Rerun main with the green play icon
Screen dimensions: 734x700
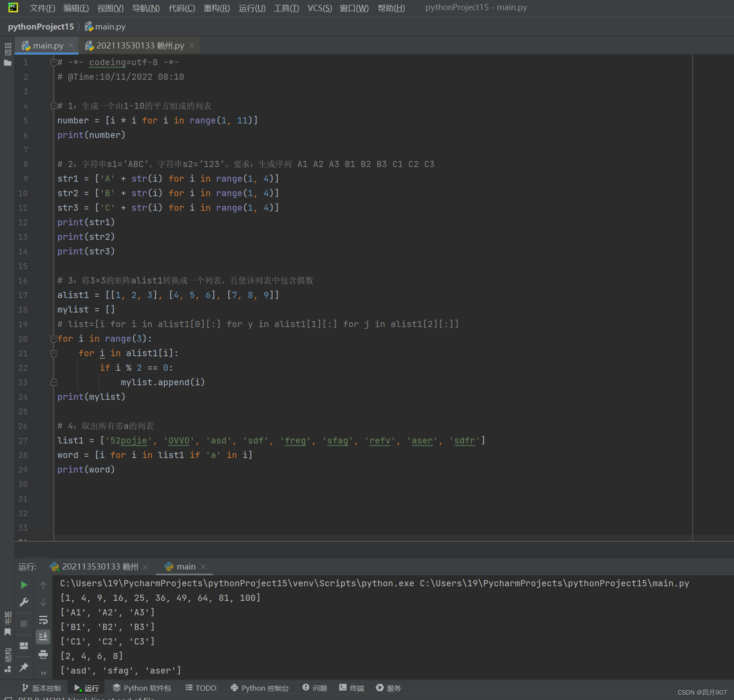(24, 585)
